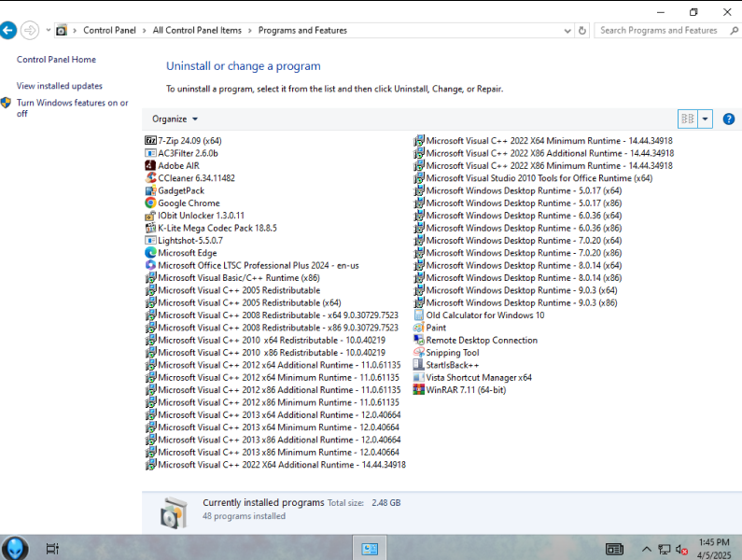Select Windows Desktop Runtime 7.0.20 (x64)
This screenshot has height=560, width=742.
518,240
